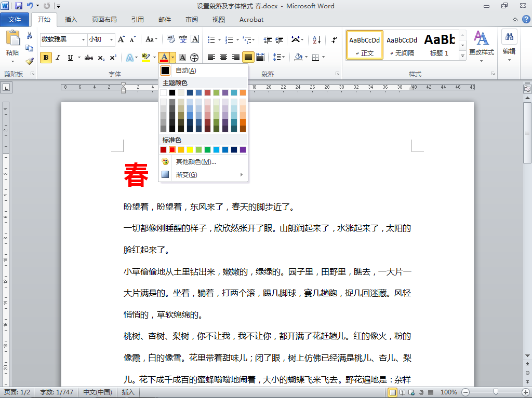Open the shading paint bucket dropdown
Screen dimensions: 532x398
point(307,57)
